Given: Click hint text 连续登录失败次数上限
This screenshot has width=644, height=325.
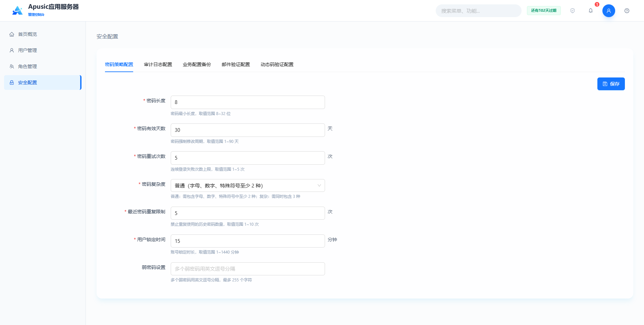Looking at the screenshot, I should 191,169.
